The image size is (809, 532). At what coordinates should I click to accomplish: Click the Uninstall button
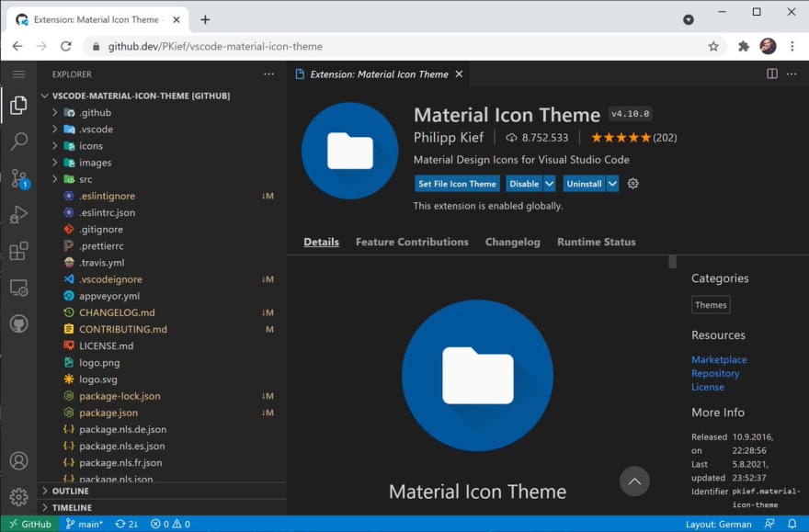(584, 184)
